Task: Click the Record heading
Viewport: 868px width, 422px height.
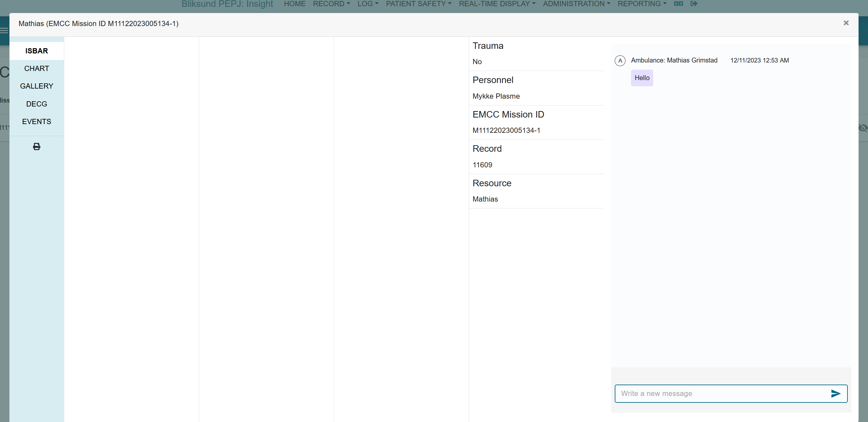Action: [x=487, y=149]
